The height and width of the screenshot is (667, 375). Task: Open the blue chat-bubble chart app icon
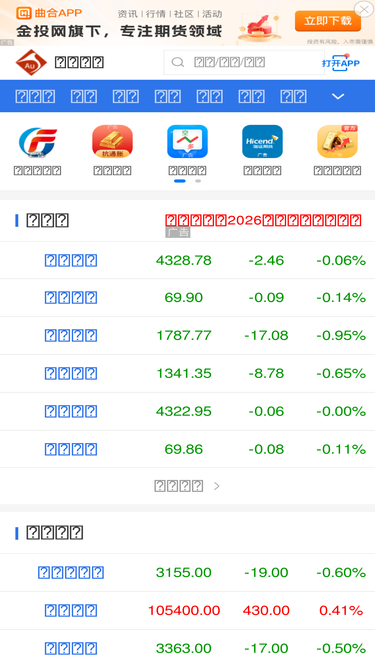(x=188, y=142)
